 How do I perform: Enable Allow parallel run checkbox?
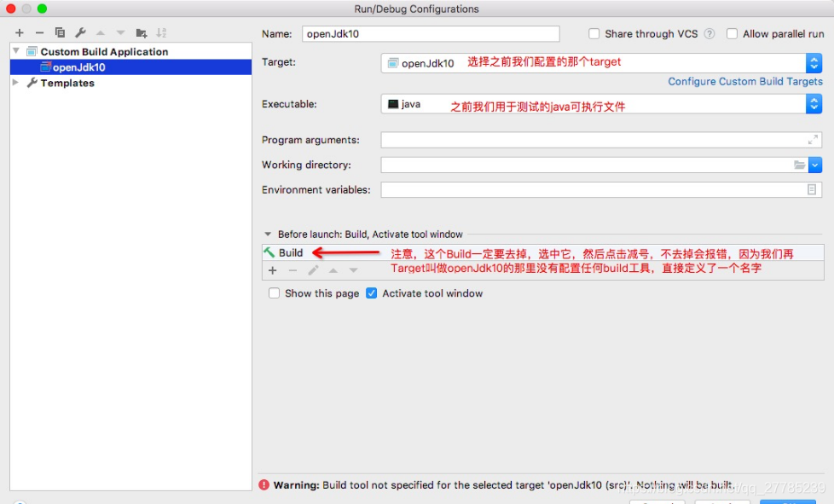point(733,34)
